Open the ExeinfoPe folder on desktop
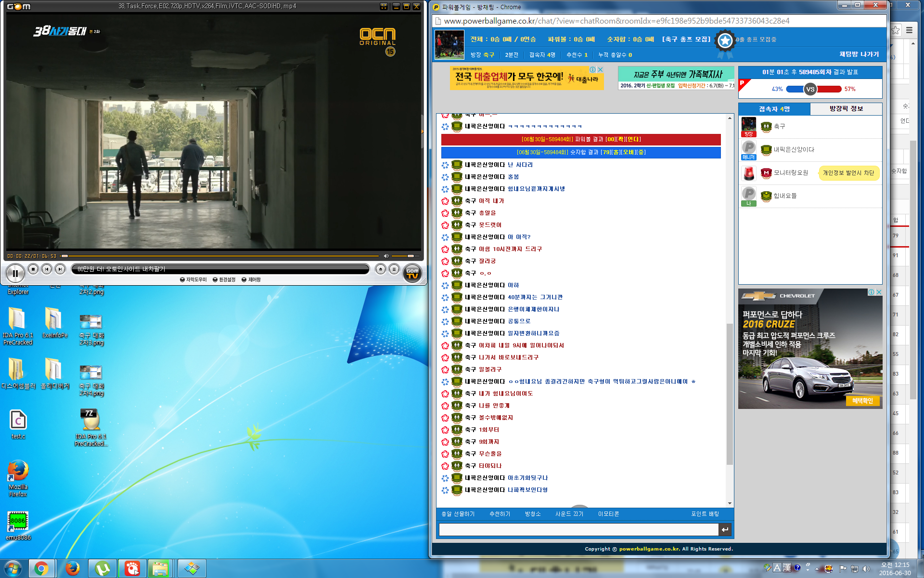 (x=54, y=322)
